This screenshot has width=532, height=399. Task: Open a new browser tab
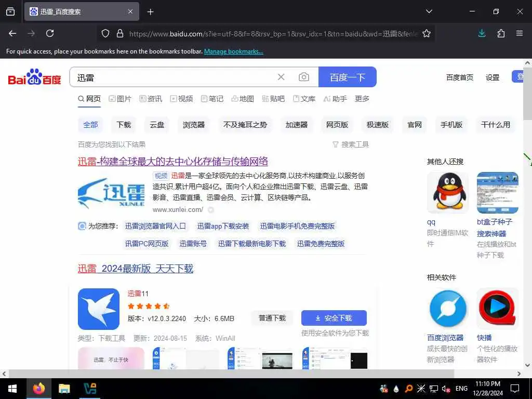point(150,12)
